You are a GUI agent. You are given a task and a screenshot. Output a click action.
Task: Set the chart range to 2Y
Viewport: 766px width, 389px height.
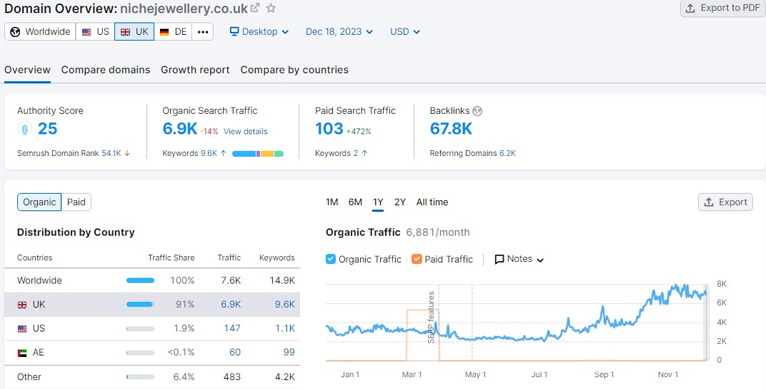(400, 202)
